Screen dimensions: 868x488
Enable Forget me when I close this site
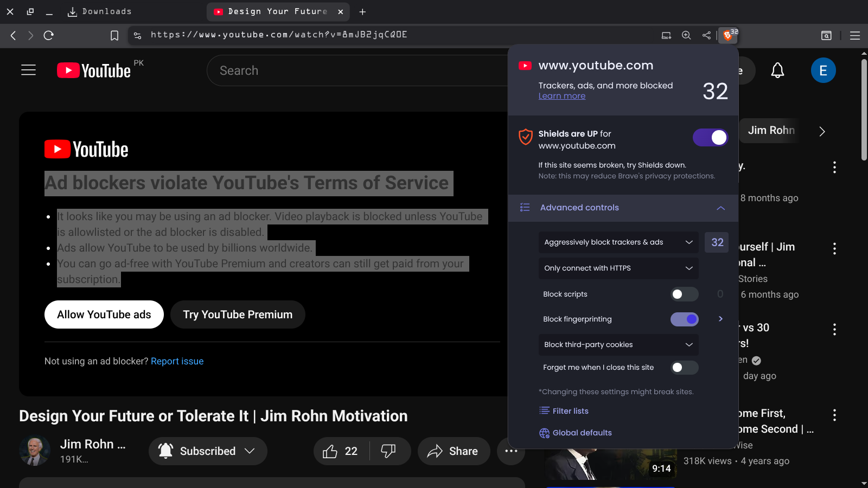click(684, 368)
